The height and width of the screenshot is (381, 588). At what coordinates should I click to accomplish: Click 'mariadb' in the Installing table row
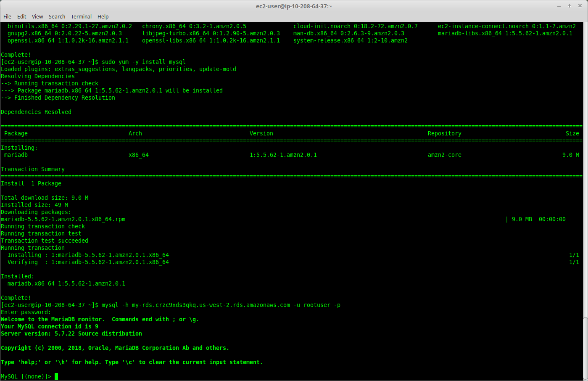point(16,155)
